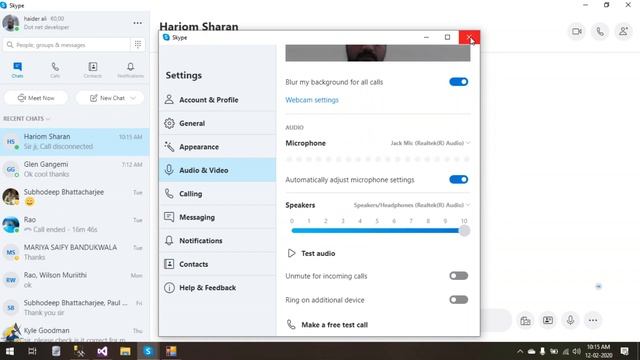Viewport: 640px width, 360px height.
Task: Open the Microphone device dropdown
Action: pos(430,143)
